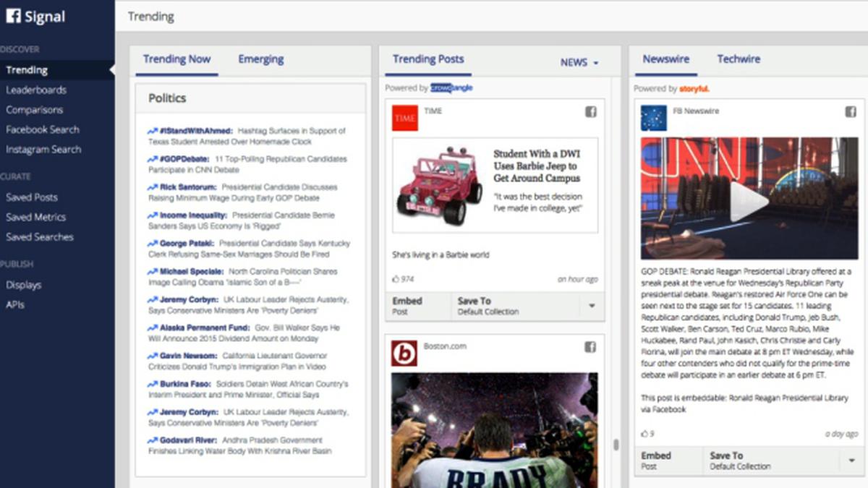
Task: Click the Trending Posts column scrollbar
Action: point(616,445)
